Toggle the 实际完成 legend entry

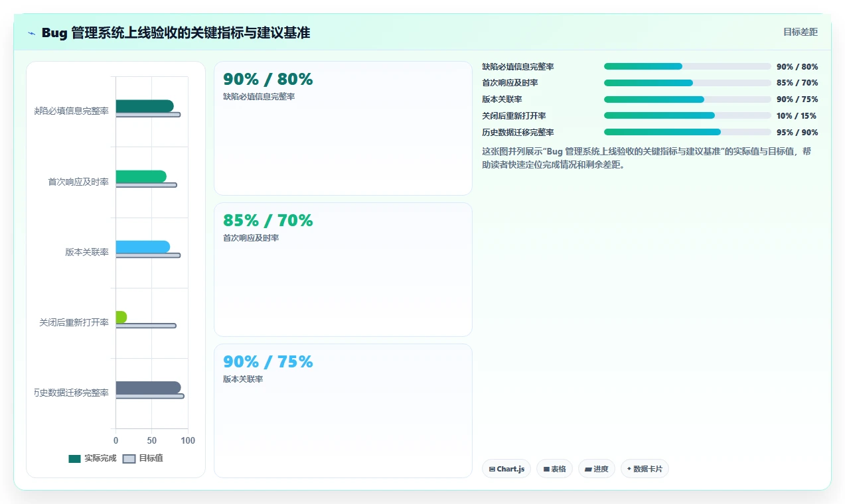(92, 458)
